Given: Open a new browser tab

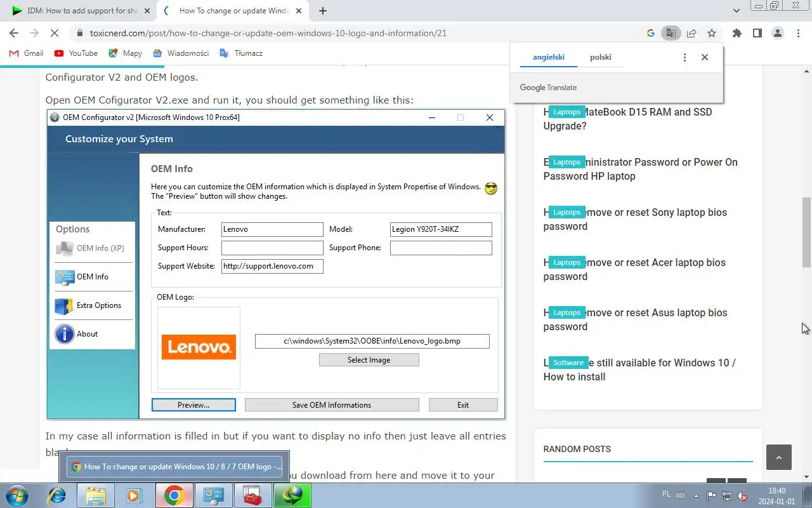Looking at the screenshot, I should click(322, 11).
